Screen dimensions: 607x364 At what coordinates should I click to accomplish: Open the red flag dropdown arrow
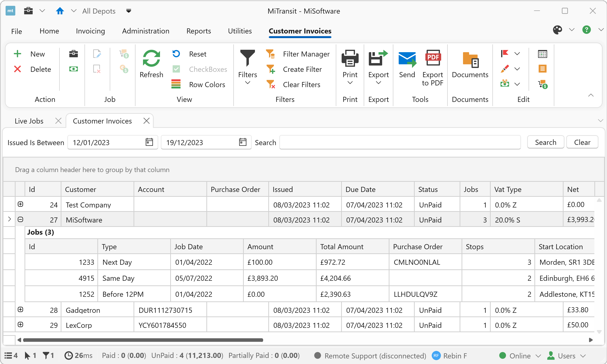517,54
